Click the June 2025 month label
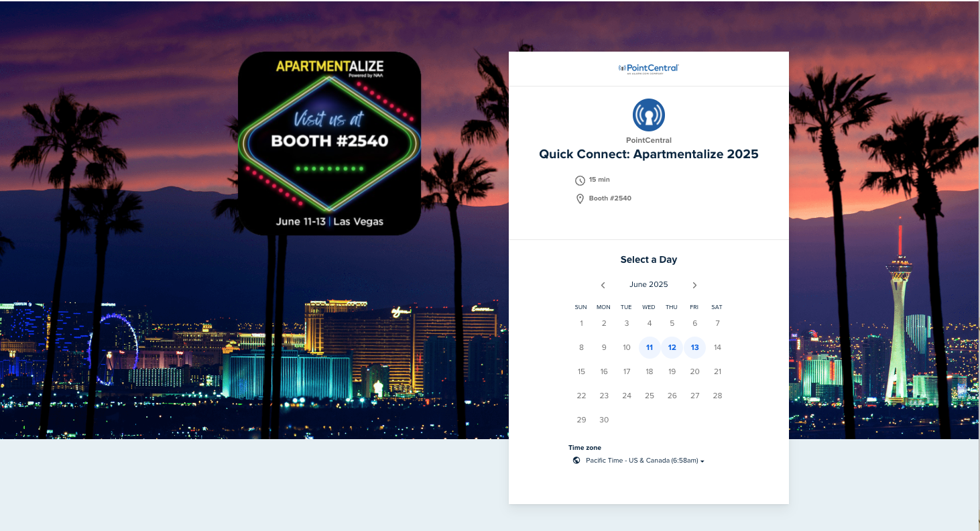980x531 pixels. pos(648,284)
